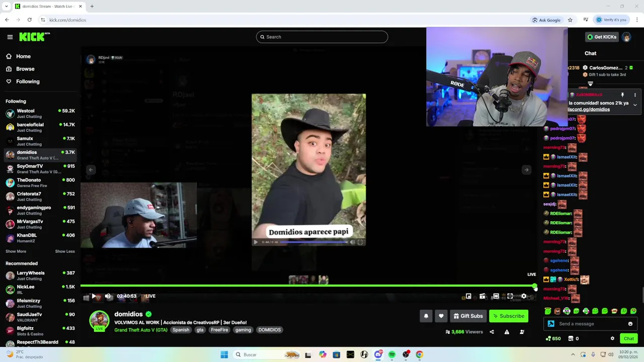Expand the leaderboard arrow in chat
The height and width of the screenshot is (362, 644).
(590, 84)
